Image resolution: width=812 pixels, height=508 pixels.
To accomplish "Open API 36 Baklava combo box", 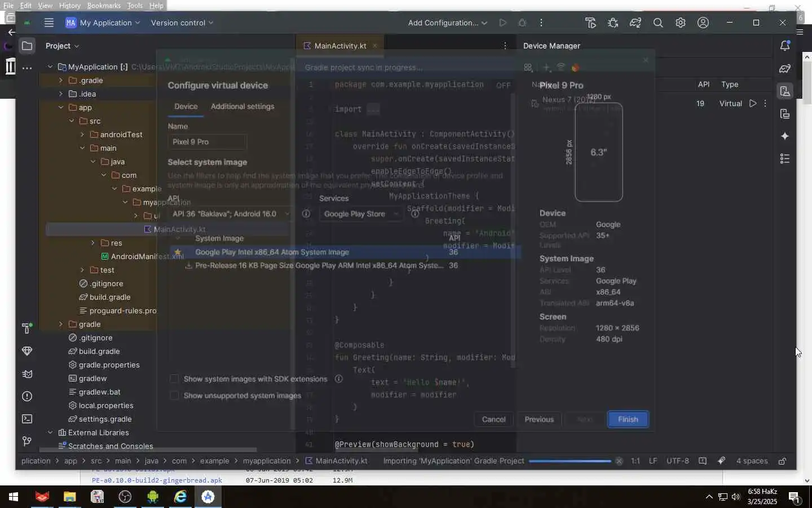I will point(230,213).
